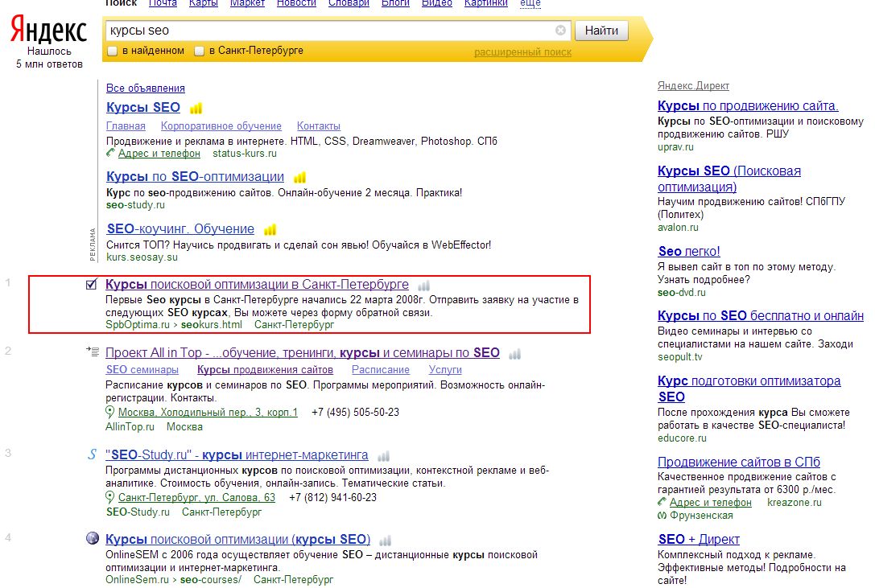Click the gray bars icon beside Проект All in Top
The height and width of the screenshot is (588, 875).
(x=514, y=354)
